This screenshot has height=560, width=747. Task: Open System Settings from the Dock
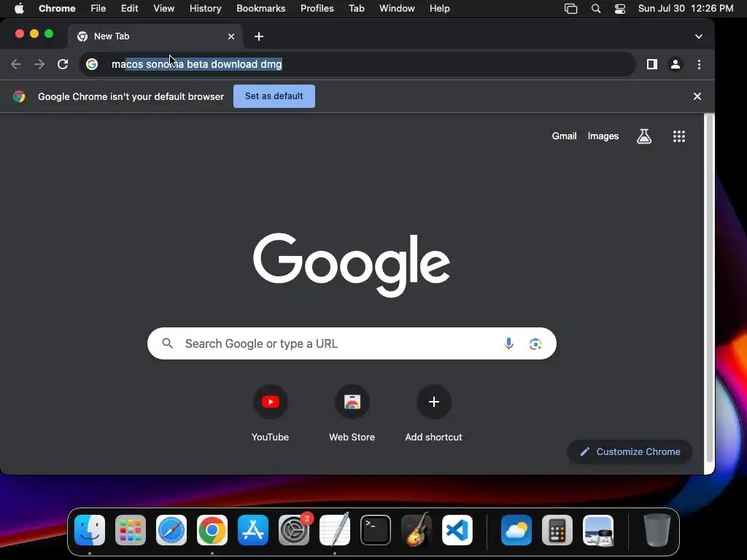pyautogui.click(x=294, y=530)
